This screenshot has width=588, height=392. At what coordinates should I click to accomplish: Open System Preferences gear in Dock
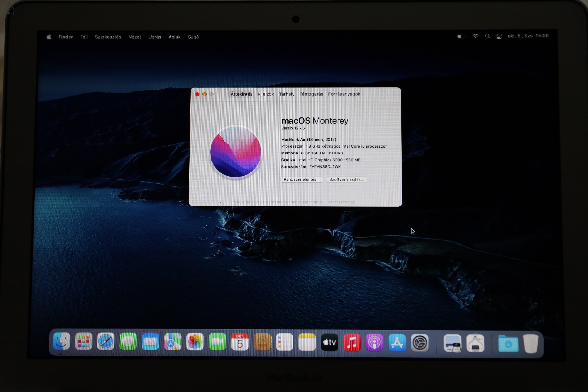click(420, 343)
